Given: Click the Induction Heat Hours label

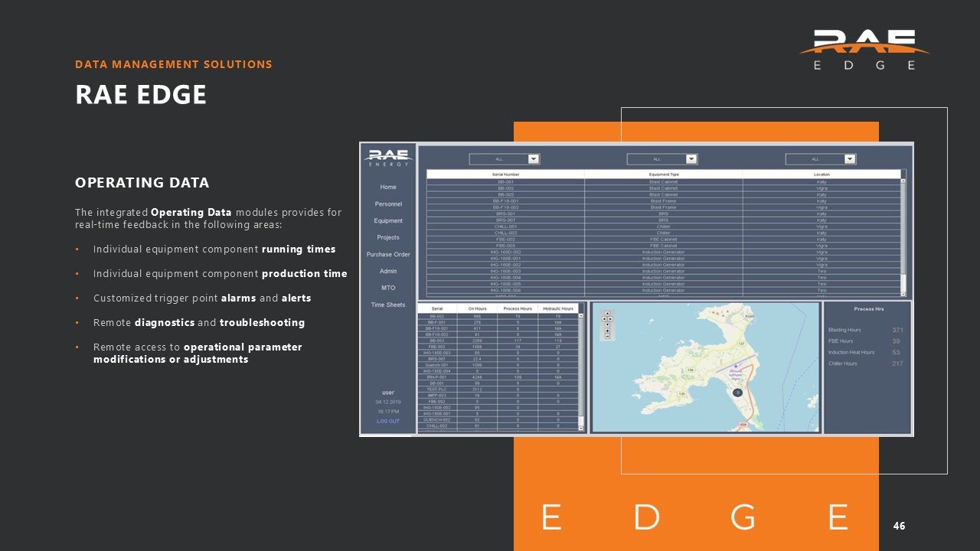Looking at the screenshot, I should 851,352.
